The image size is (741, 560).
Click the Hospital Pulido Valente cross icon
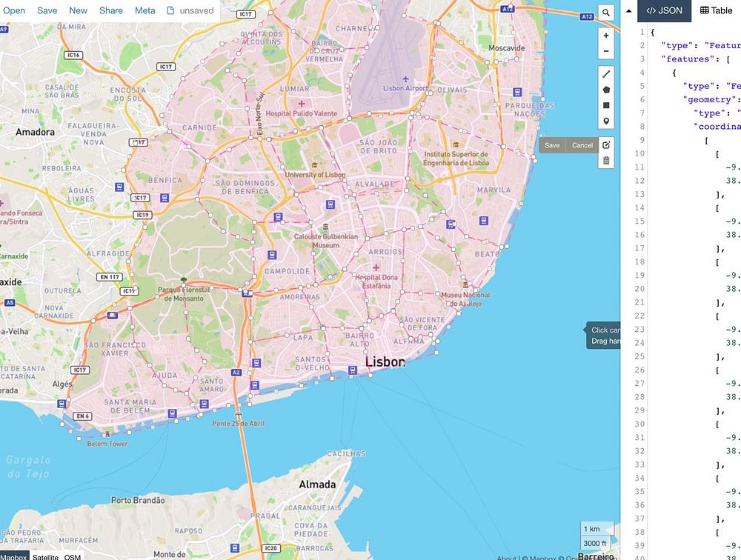pyautogui.click(x=301, y=104)
